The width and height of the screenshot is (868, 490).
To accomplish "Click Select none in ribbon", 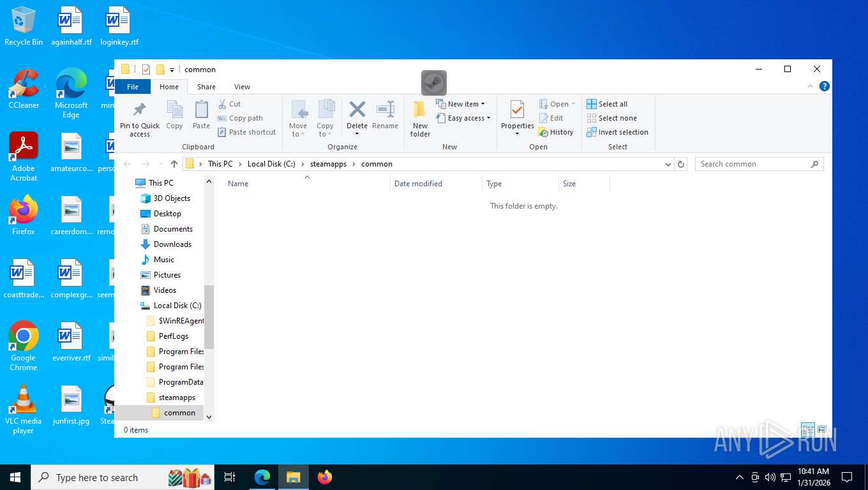I will 611,118.
